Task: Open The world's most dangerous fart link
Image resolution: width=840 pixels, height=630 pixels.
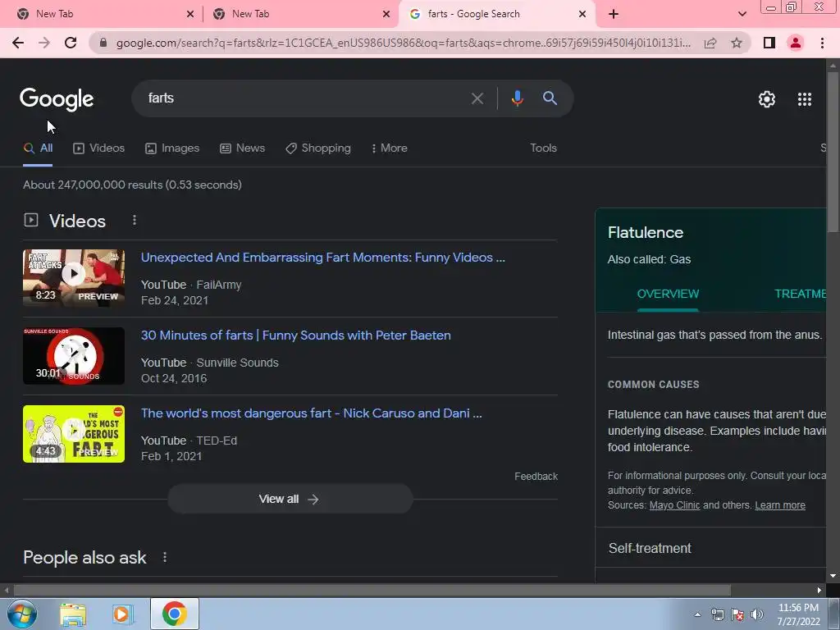Action: [311, 413]
